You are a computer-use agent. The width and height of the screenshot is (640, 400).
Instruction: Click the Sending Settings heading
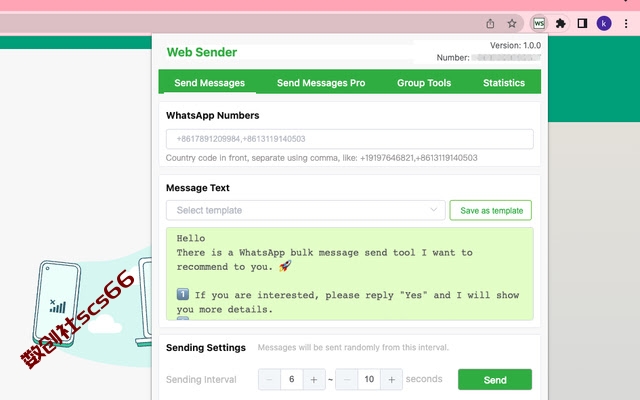(206, 348)
